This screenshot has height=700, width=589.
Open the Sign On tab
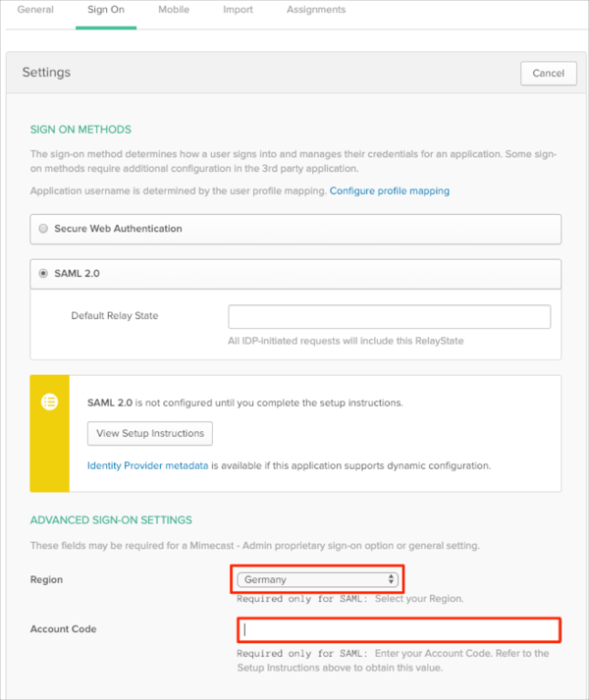[106, 10]
